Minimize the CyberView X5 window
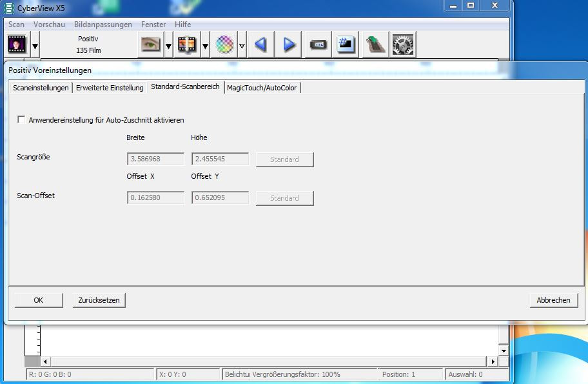 point(453,6)
